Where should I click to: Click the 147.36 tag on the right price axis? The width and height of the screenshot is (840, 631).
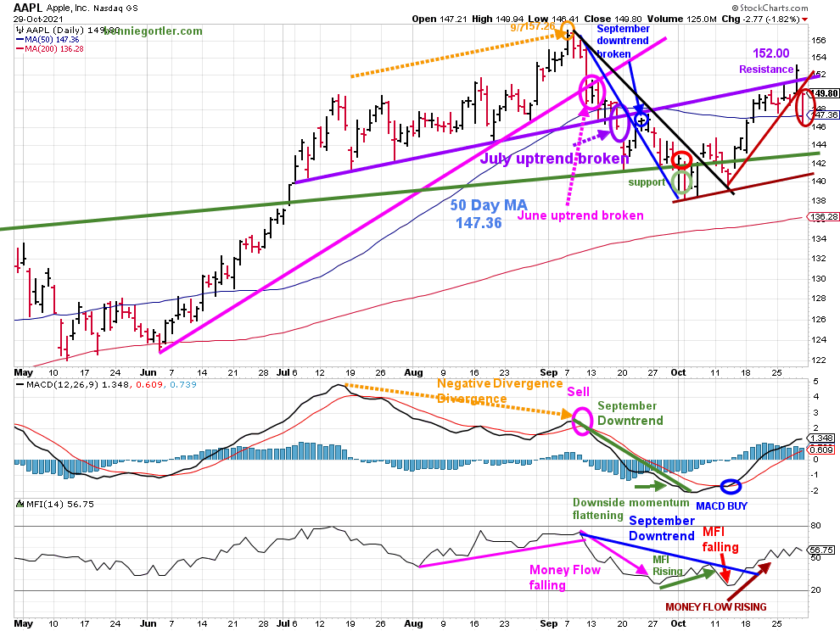point(823,115)
